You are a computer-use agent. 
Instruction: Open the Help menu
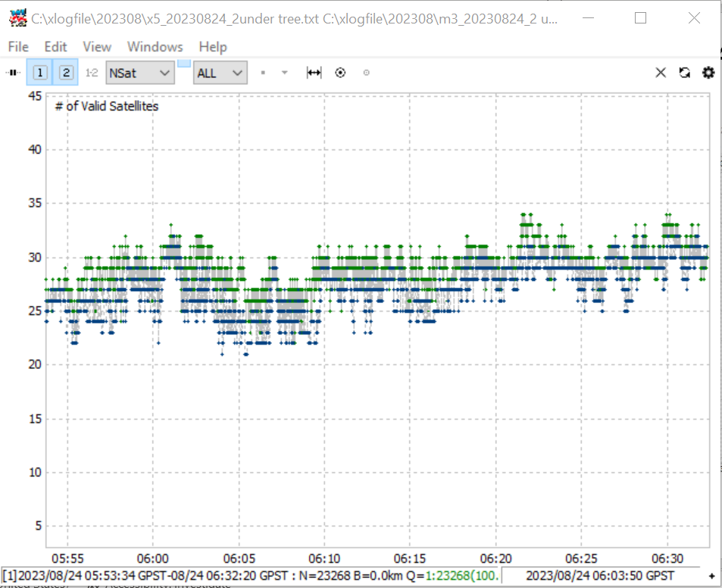[213, 47]
